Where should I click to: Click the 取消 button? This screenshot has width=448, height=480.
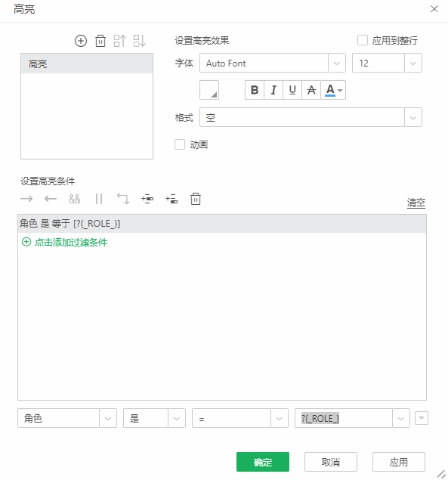pyautogui.click(x=331, y=462)
